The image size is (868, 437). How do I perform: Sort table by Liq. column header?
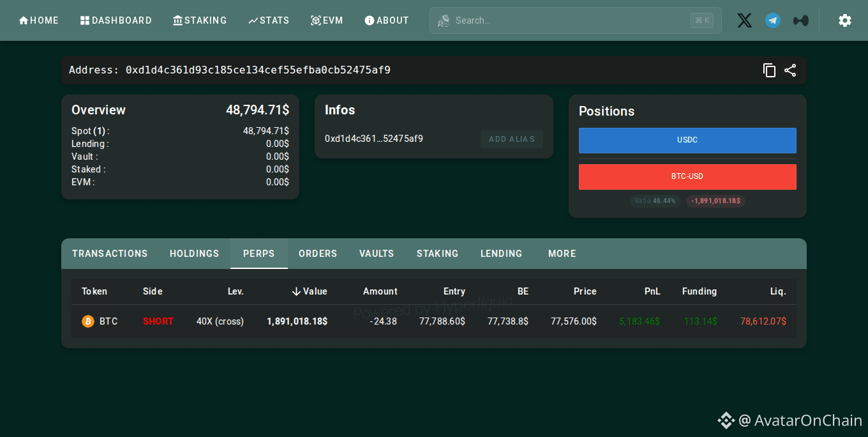(x=778, y=291)
